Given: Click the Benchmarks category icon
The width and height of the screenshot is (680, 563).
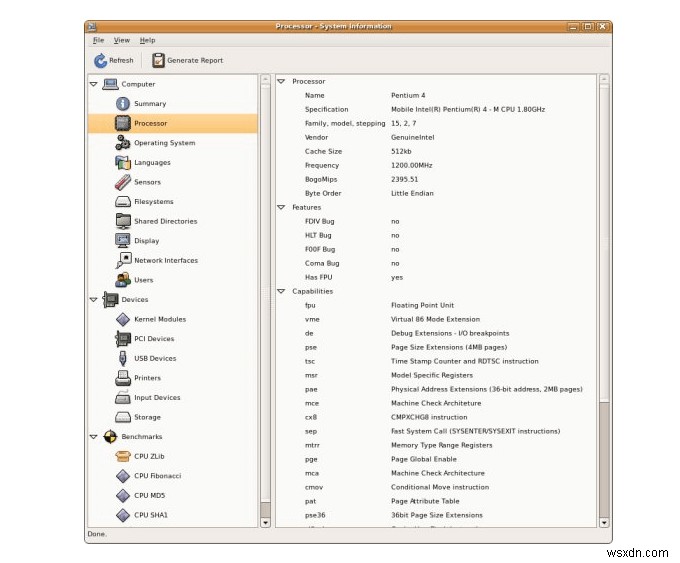Looking at the screenshot, I should 110,437.
